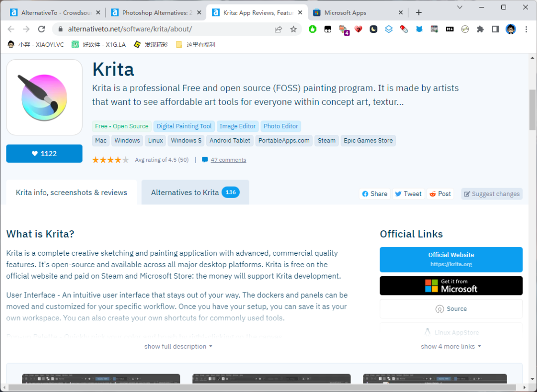Select the Epic Games Store tag
Viewport: 537px width, 392px height.
pyautogui.click(x=368, y=140)
